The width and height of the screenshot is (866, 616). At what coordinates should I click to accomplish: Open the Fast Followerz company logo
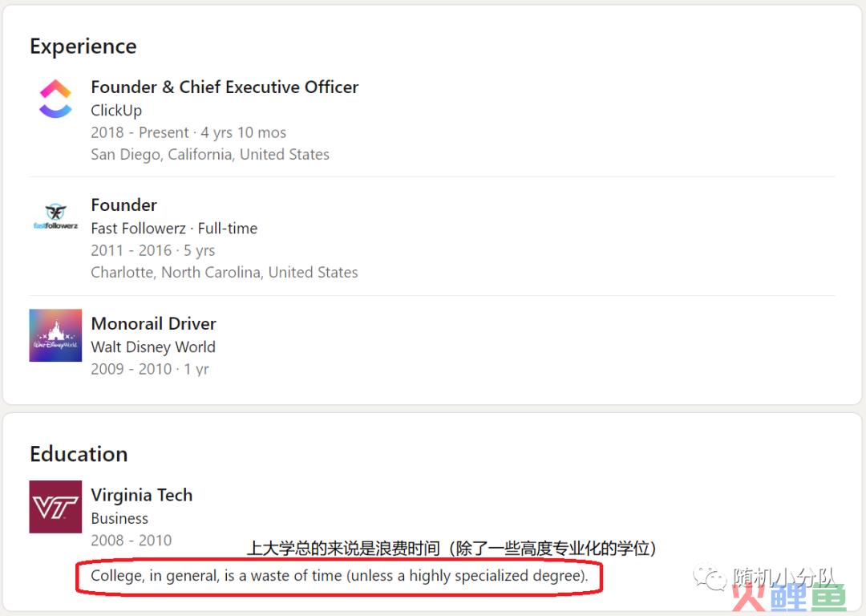tap(56, 217)
